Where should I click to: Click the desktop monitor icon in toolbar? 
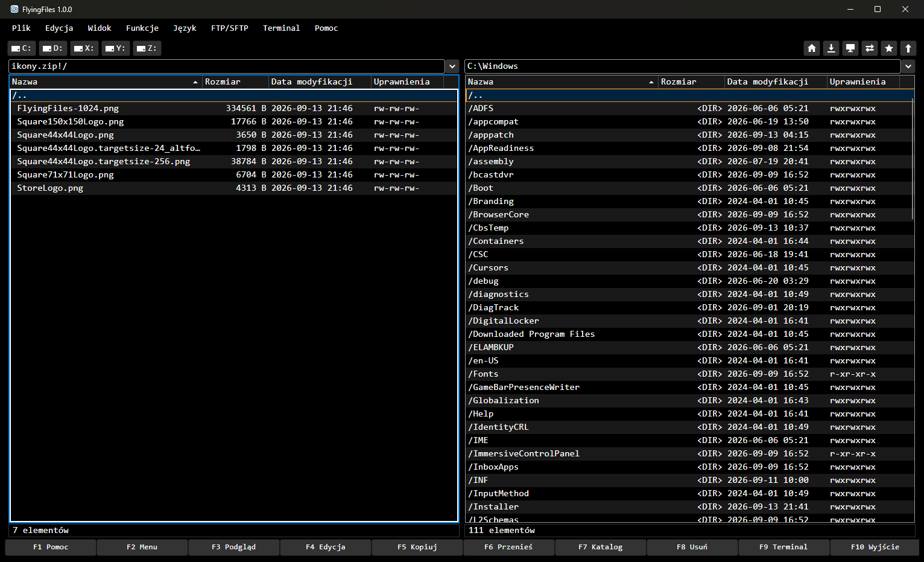[850, 48]
